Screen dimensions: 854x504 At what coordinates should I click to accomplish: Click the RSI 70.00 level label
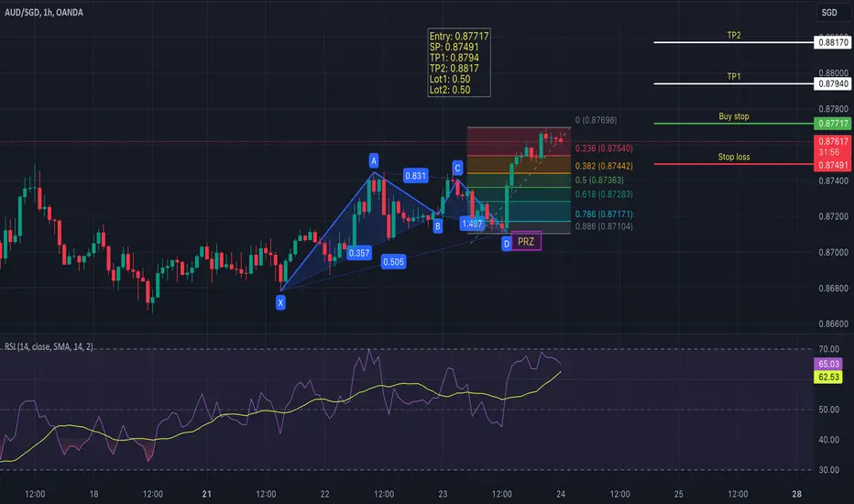[x=829, y=349]
